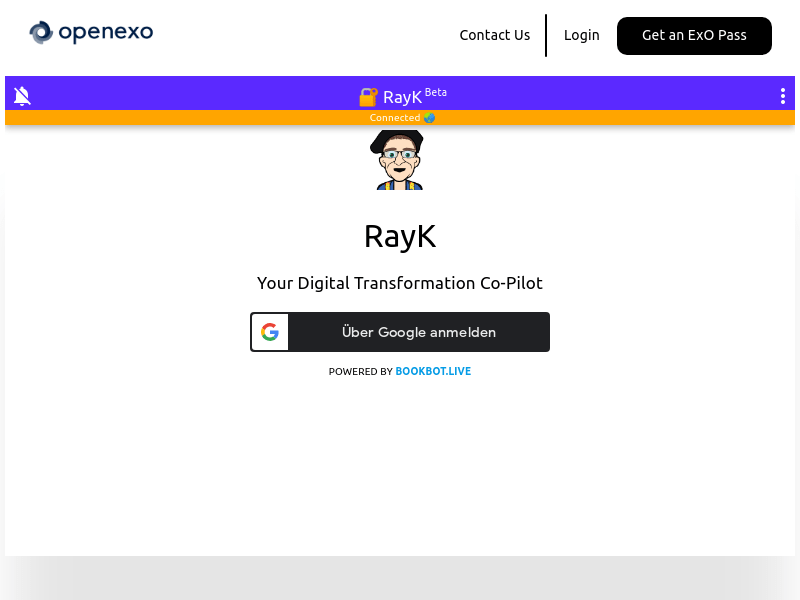
Task: Click the POWERED BY text
Action: [x=360, y=371]
